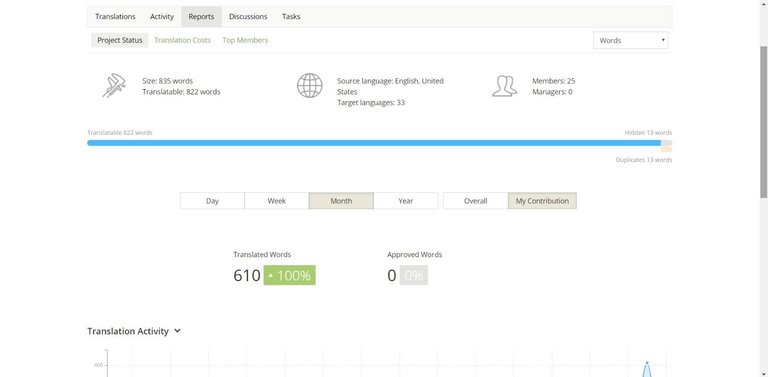Click 'Duplicates 13 words' label
This screenshot has width=768, height=377.
click(x=644, y=160)
